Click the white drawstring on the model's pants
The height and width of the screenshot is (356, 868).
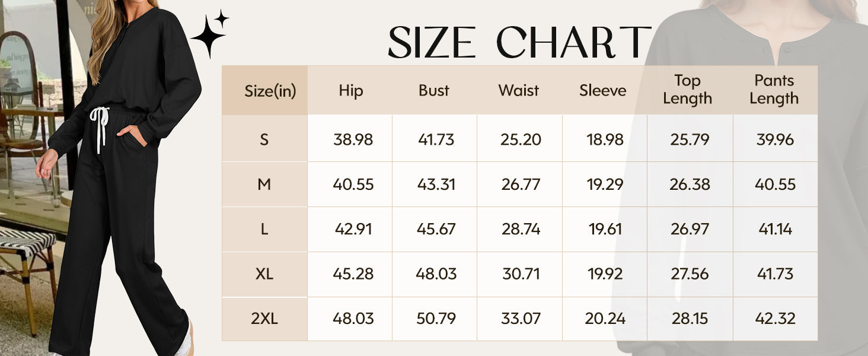tap(100, 125)
